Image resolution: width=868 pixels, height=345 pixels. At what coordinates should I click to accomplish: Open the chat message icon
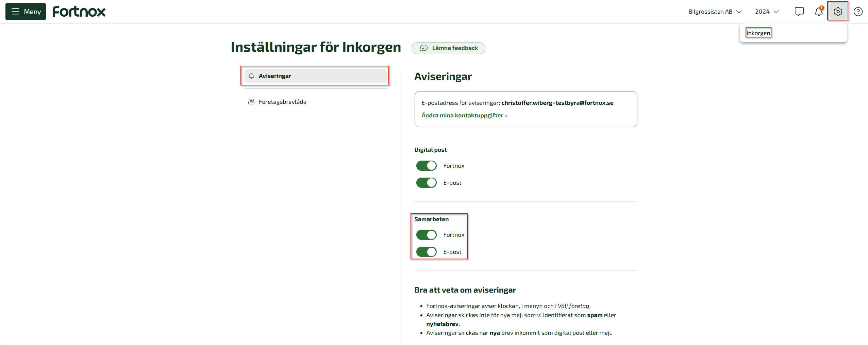[x=799, y=11]
